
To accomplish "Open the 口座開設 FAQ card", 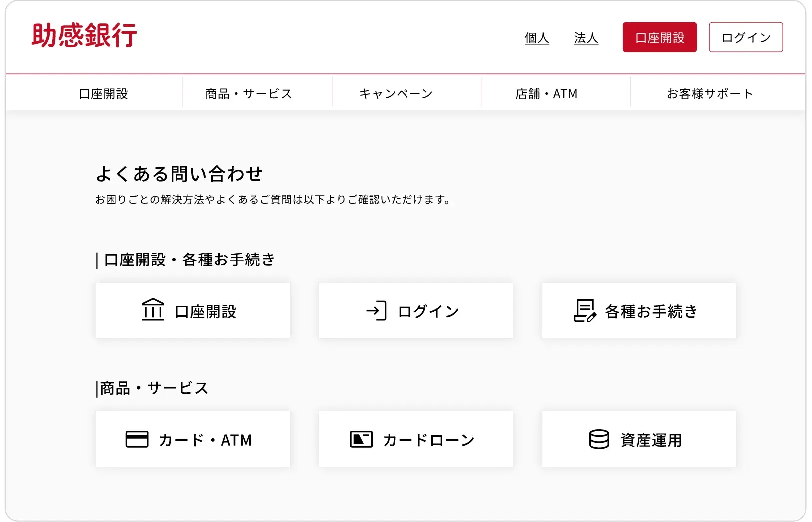I will point(193,310).
